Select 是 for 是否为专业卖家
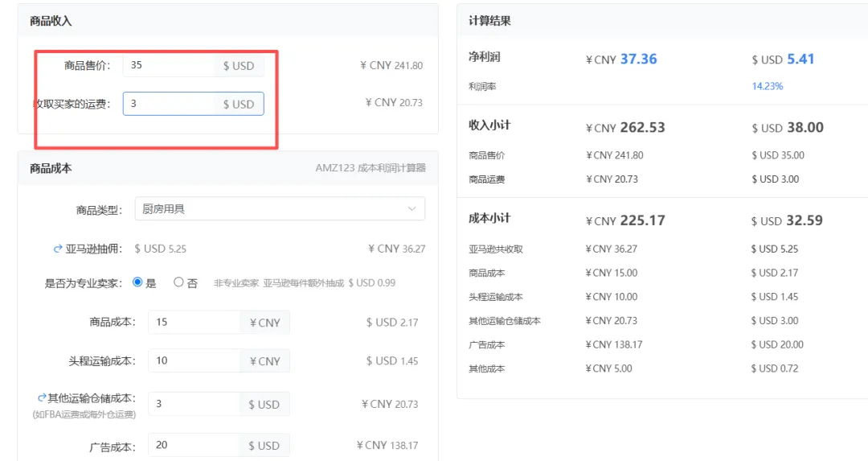The width and height of the screenshot is (868, 461). [x=137, y=282]
